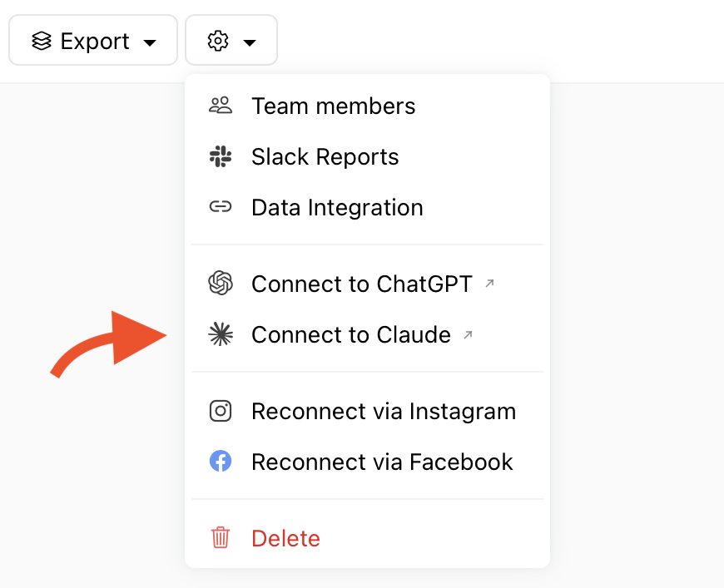
Task: Click the red Delete option
Action: [x=367, y=538]
